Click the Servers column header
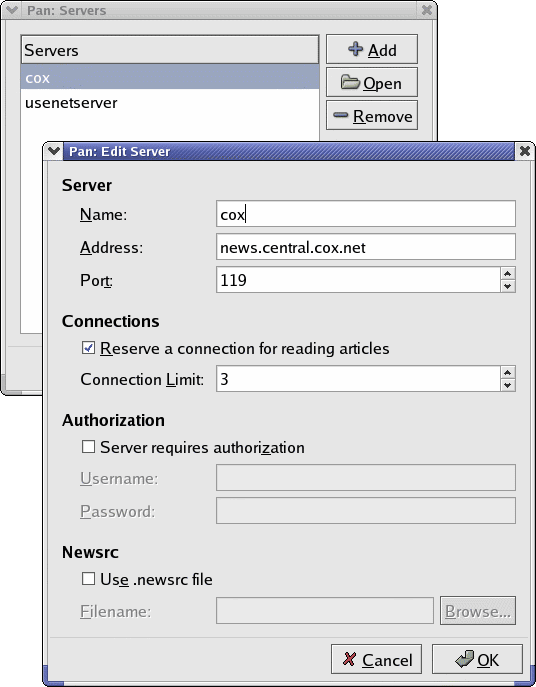This screenshot has width=536, height=687. 170,50
